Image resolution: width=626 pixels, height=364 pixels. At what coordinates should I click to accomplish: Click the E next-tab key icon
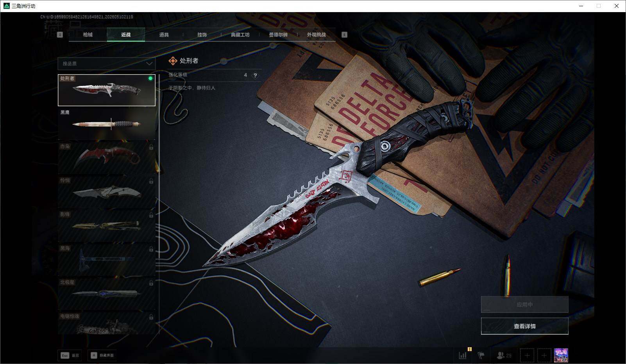click(344, 35)
